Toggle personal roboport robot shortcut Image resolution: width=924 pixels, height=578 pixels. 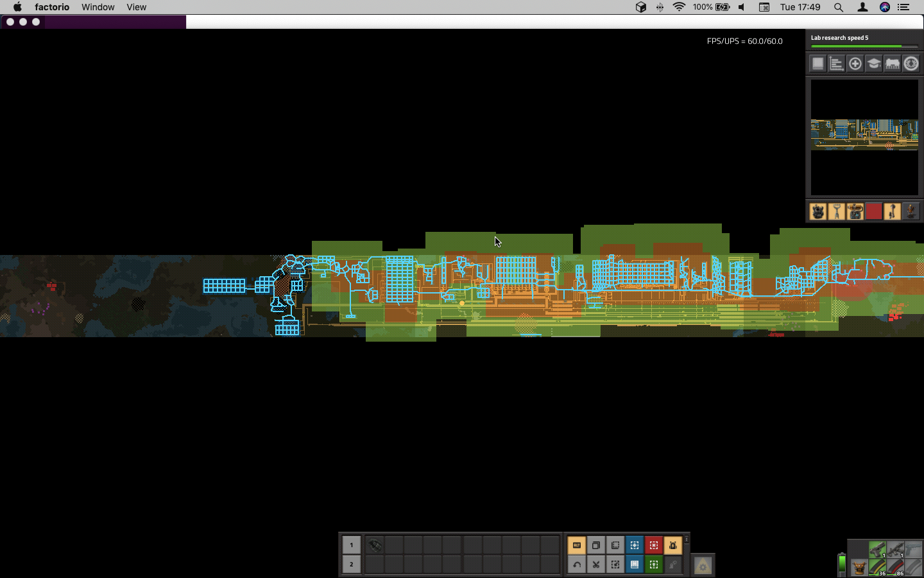673,545
